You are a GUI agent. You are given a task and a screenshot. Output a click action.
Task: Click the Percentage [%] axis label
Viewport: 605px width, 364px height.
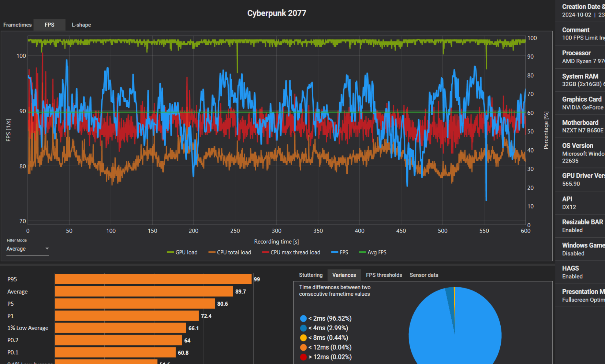[x=546, y=130]
